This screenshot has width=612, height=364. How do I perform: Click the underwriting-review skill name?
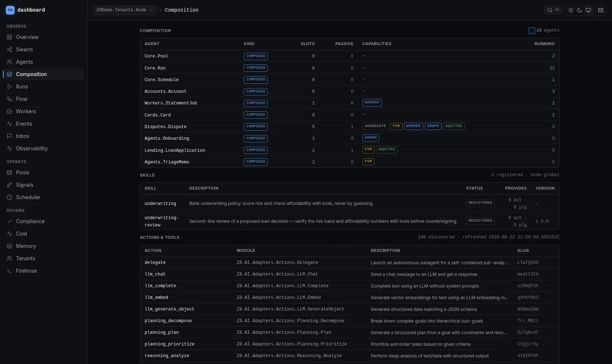coord(161,221)
